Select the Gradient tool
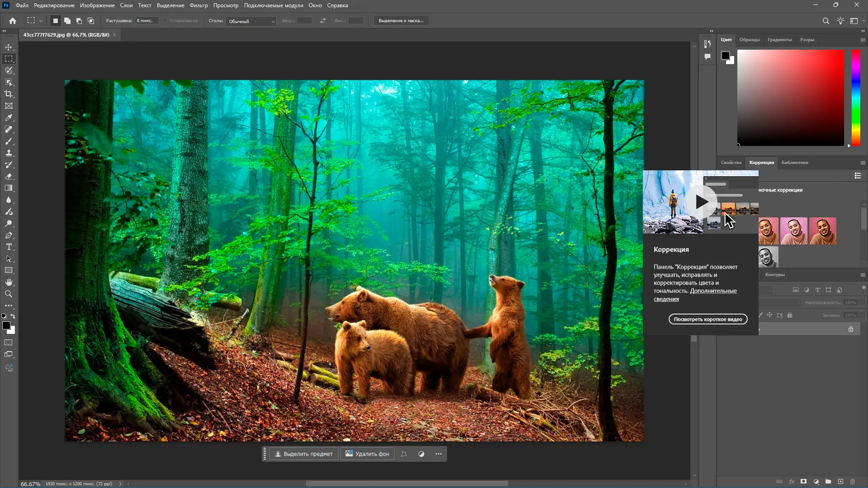The width and height of the screenshot is (868, 488). [9, 188]
